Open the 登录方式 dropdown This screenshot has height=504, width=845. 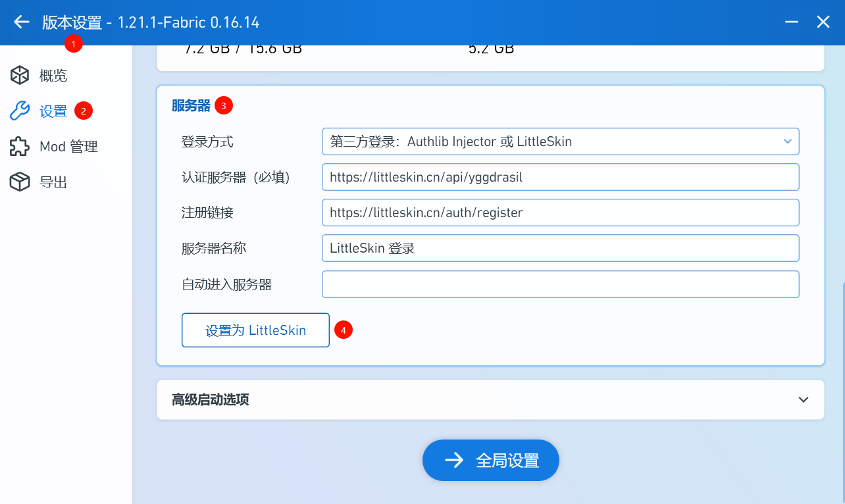pyautogui.click(x=560, y=141)
